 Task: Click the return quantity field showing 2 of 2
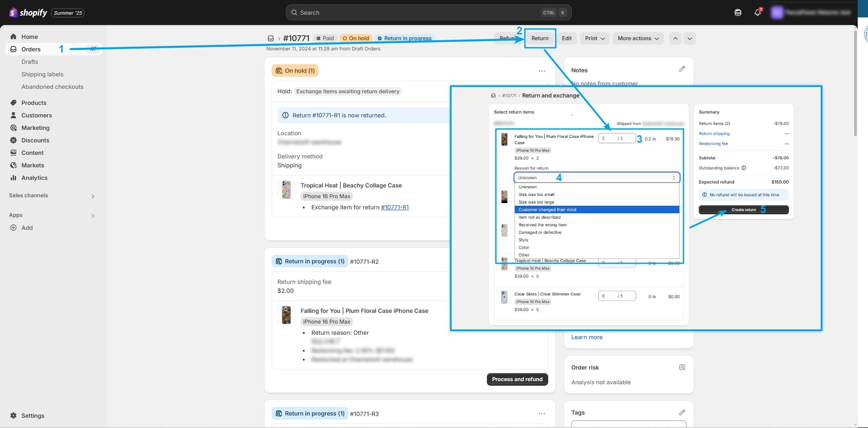coord(617,138)
